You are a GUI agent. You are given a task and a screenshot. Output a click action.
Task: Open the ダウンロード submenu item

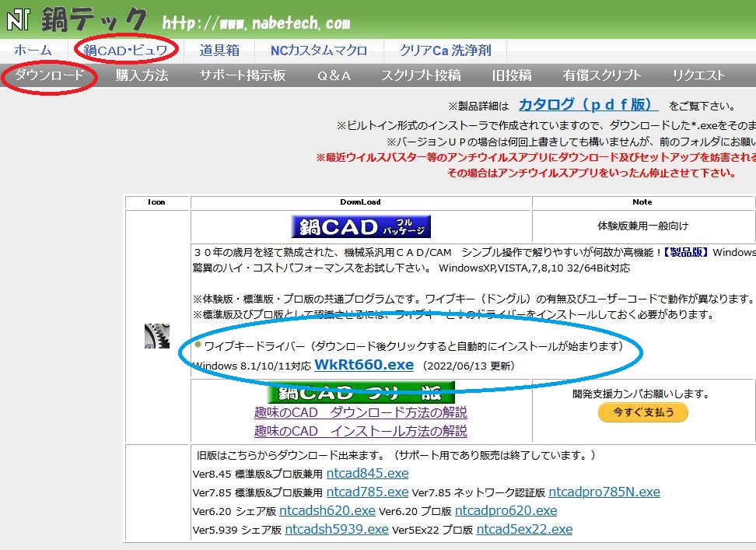49,75
